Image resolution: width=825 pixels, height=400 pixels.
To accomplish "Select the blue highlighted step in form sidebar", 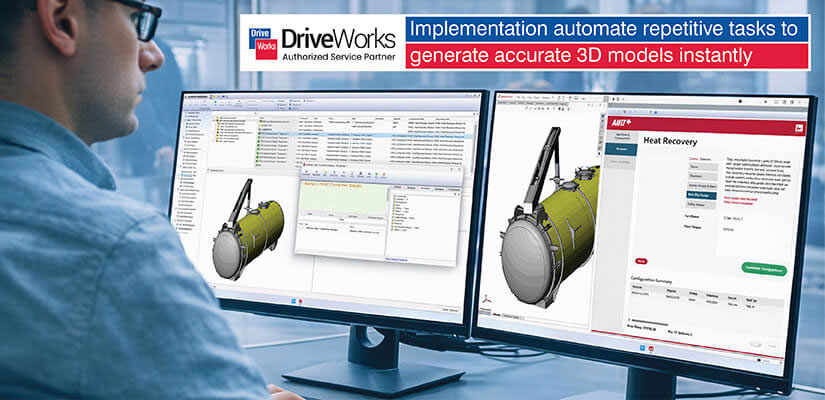I will pyautogui.click(x=621, y=149).
